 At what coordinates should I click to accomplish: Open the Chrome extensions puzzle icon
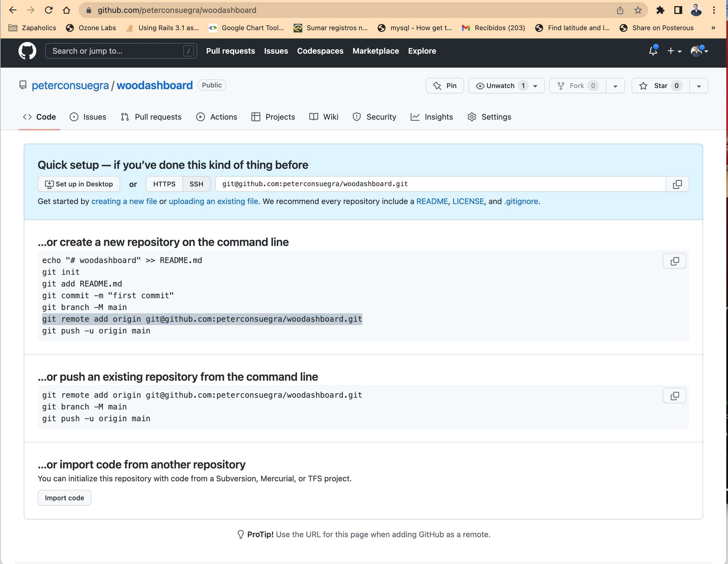tap(660, 10)
